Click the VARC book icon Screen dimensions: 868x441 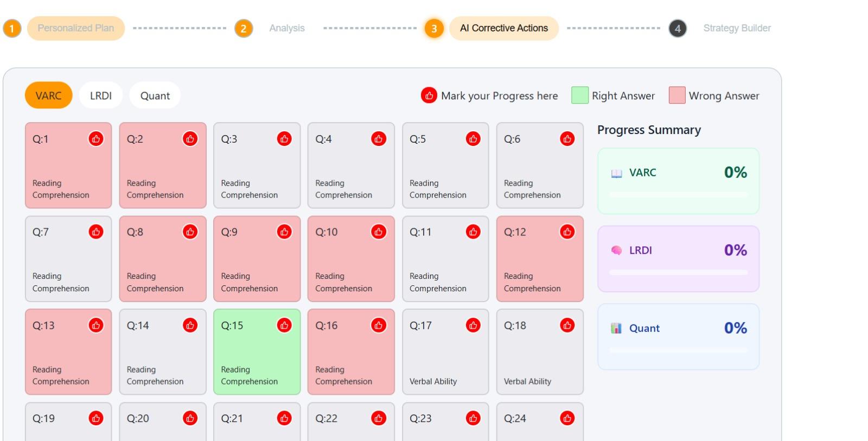[x=617, y=173]
